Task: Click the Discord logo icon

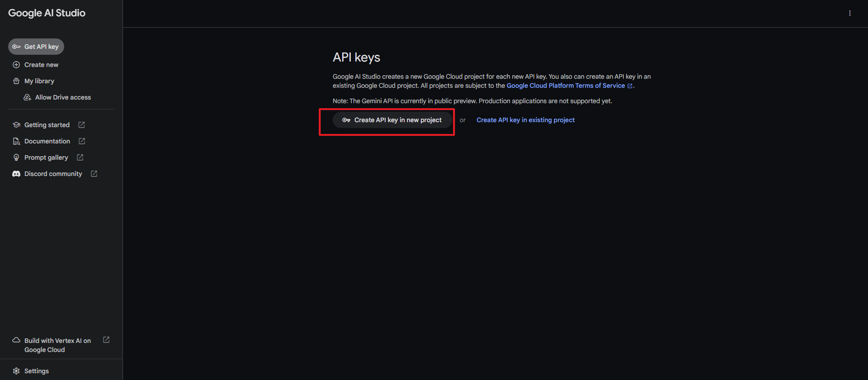Action: click(16, 174)
